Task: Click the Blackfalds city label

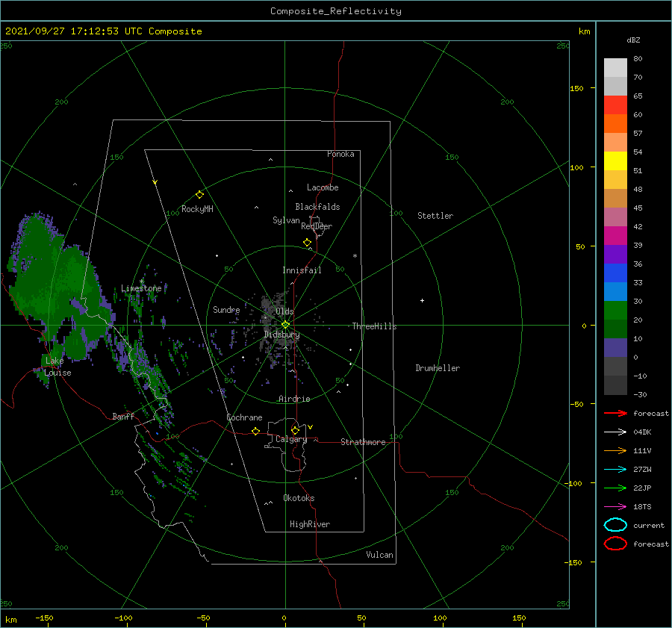Action: pos(317,207)
